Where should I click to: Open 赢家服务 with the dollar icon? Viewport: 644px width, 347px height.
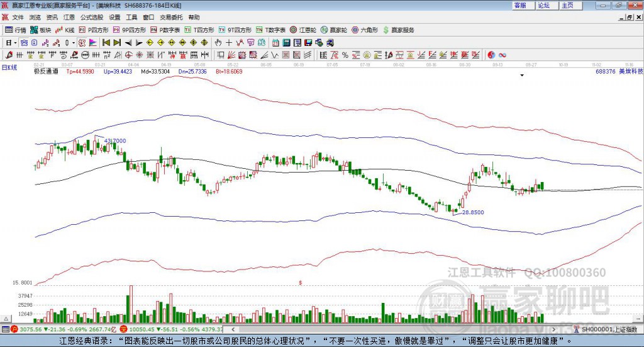click(398, 30)
